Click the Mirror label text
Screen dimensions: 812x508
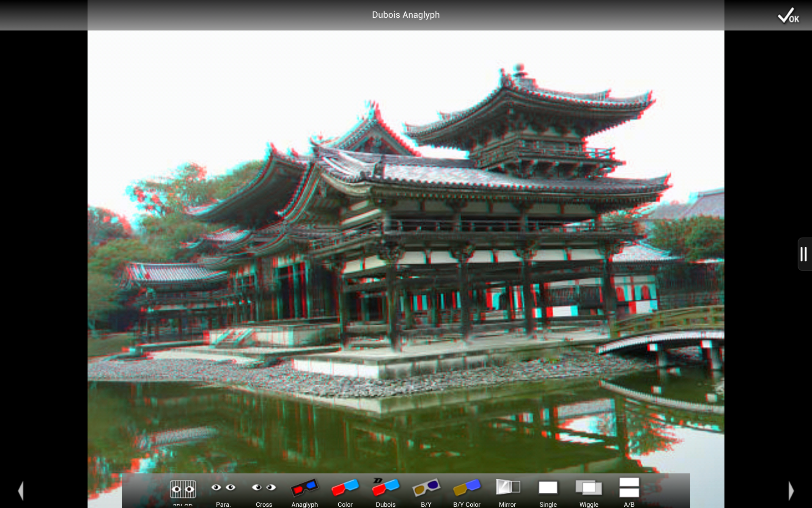(507, 504)
